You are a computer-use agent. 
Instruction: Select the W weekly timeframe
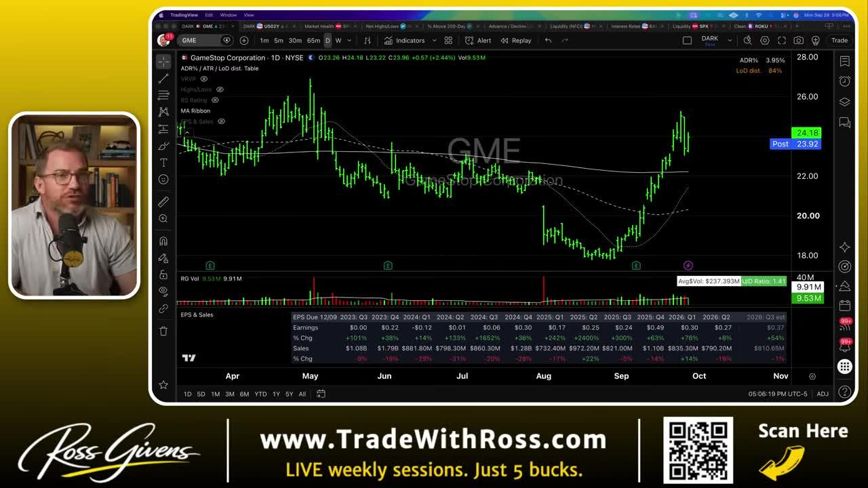click(x=338, y=41)
